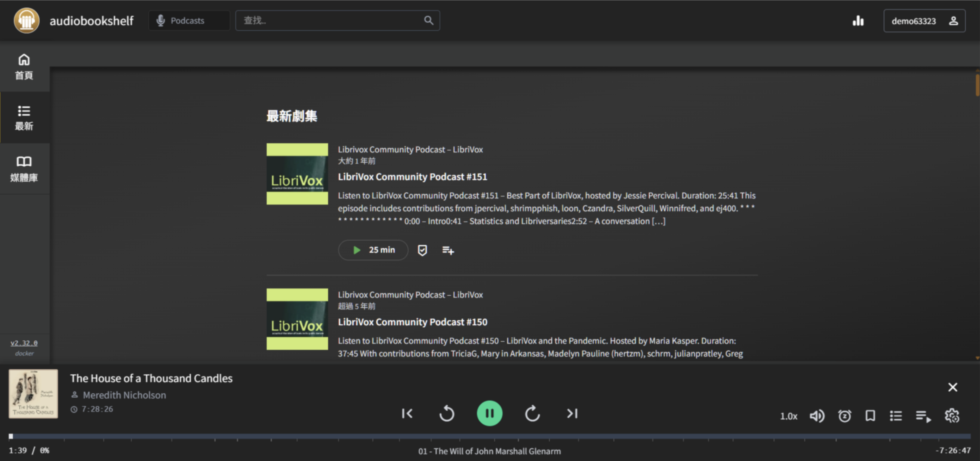Click the playback progress track bar

click(490, 436)
